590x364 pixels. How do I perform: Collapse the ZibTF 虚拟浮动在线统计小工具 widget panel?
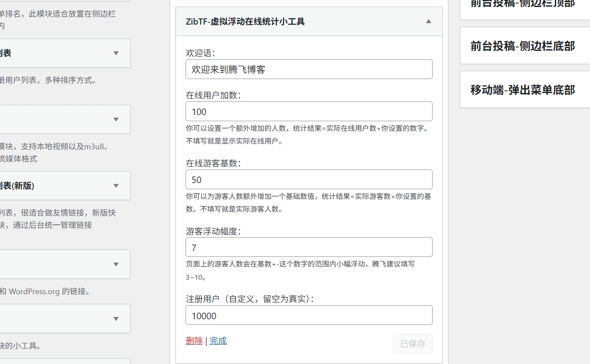tap(428, 21)
